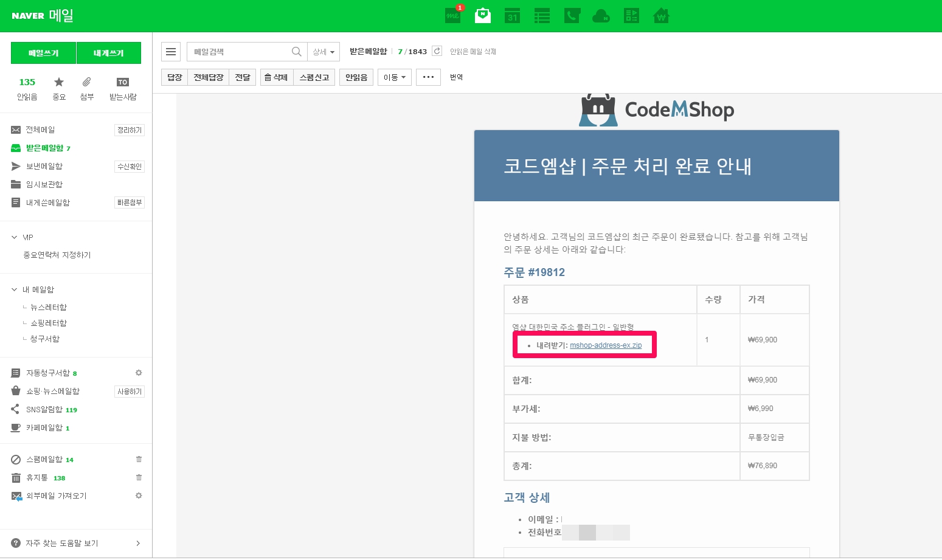Screen dimensions: 942x560
Task: Filter by starred 중요 mail icon
Action: coord(59,82)
